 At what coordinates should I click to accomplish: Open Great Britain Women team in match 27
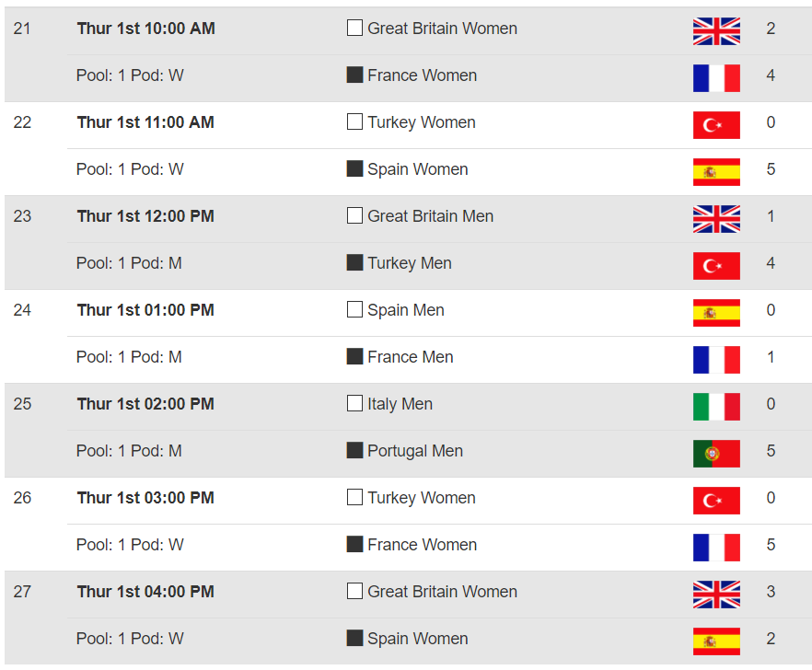click(442, 592)
